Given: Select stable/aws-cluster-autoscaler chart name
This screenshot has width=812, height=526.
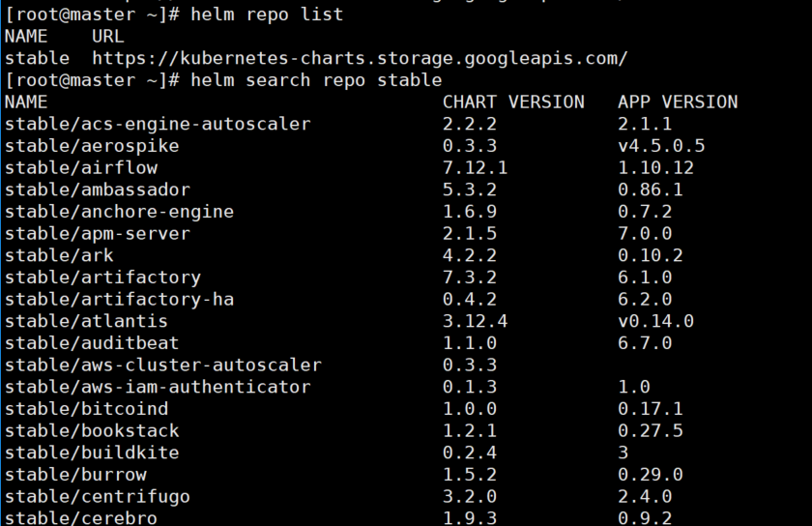Looking at the screenshot, I should click(163, 365).
